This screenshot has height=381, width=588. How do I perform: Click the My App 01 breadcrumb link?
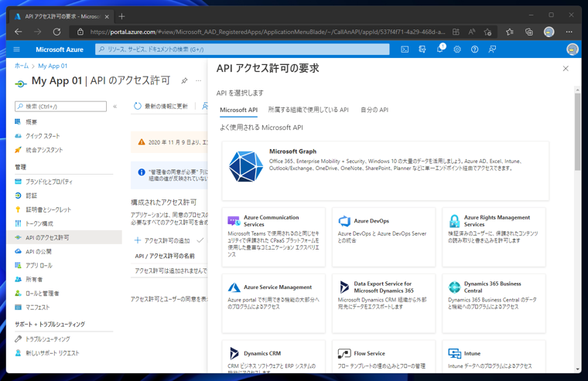[53, 66]
